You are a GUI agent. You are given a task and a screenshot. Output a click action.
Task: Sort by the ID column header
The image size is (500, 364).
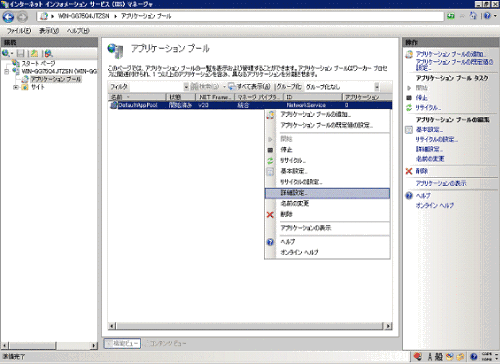[313, 97]
